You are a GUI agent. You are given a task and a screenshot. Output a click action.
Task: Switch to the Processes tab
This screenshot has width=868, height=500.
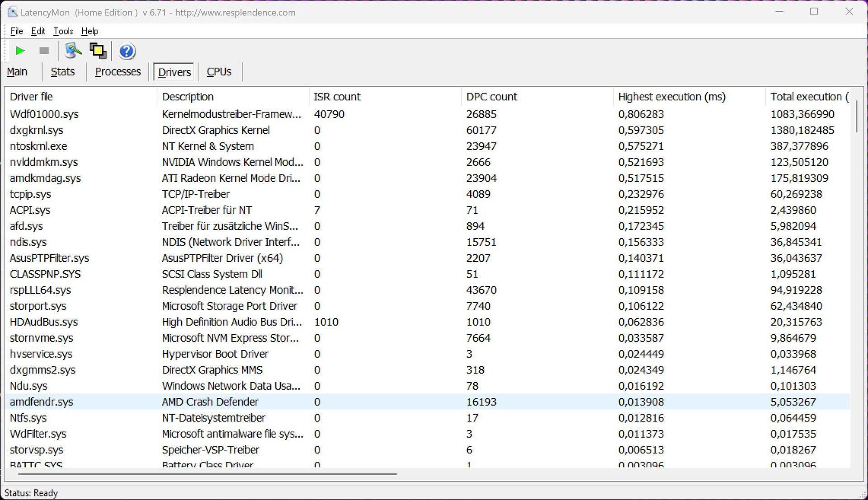pos(118,72)
